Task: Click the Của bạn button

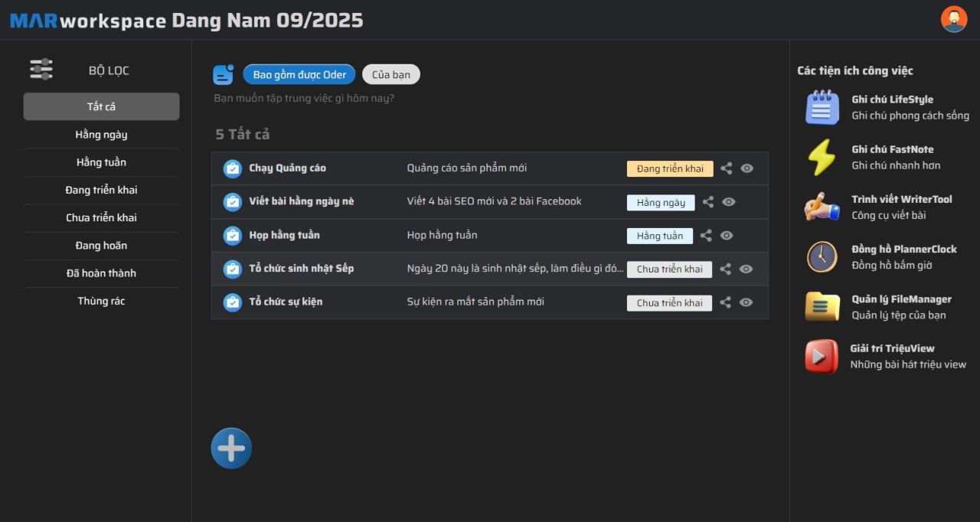Action: click(x=391, y=74)
